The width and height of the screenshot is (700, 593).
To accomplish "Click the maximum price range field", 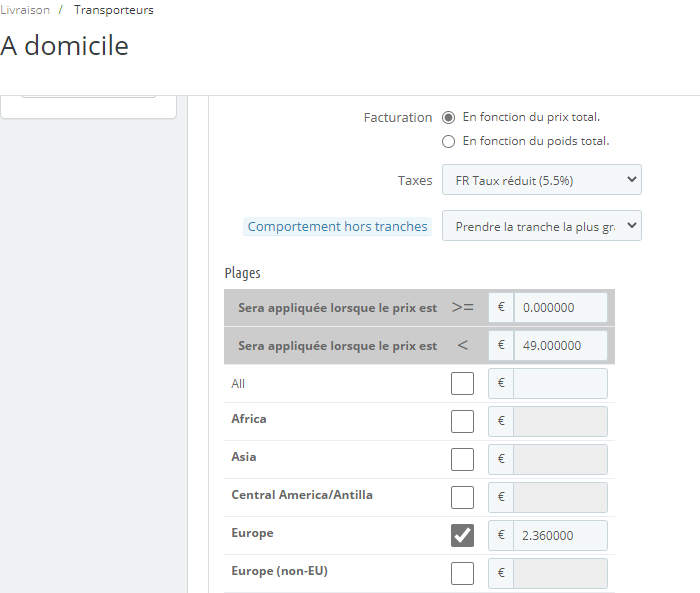I will (x=560, y=346).
